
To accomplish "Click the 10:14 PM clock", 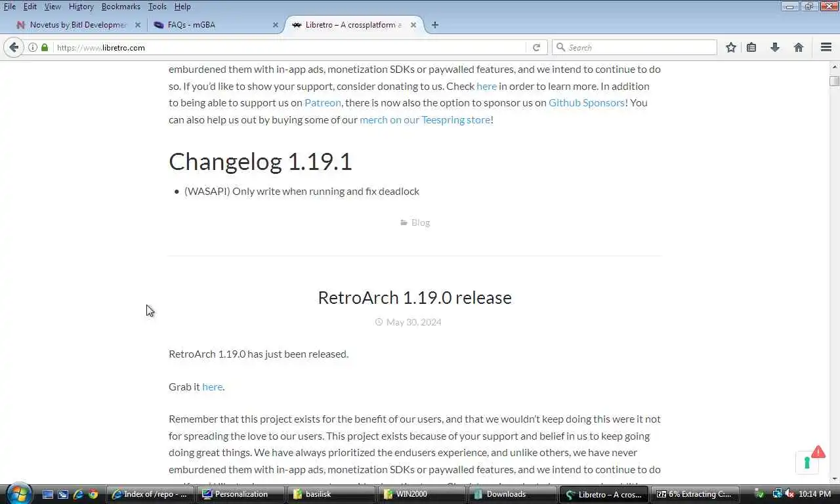I will [x=815, y=494].
